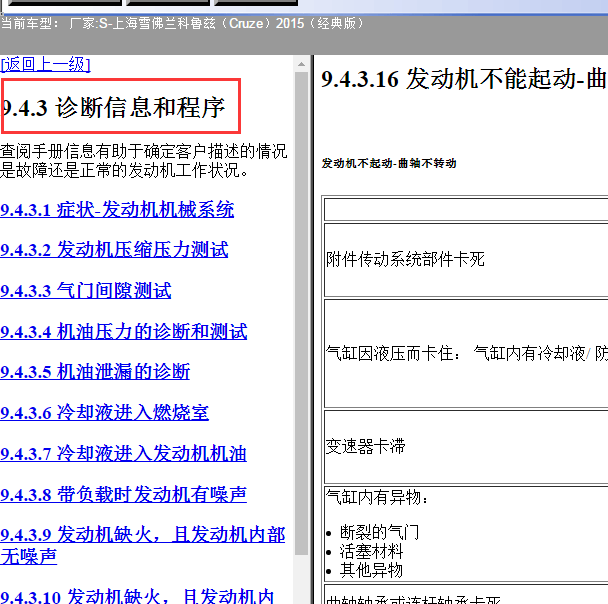Open 9.4.3.2 发动机压缩压力测试 link
608x604 pixels.
coord(114,250)
